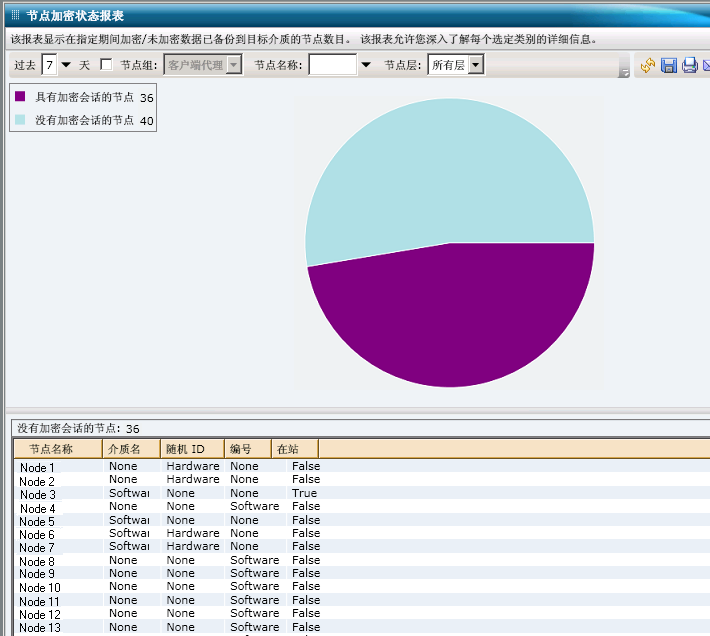Click the print report icon
This screenshot has width=710, height=636.
tap(690, 65)
